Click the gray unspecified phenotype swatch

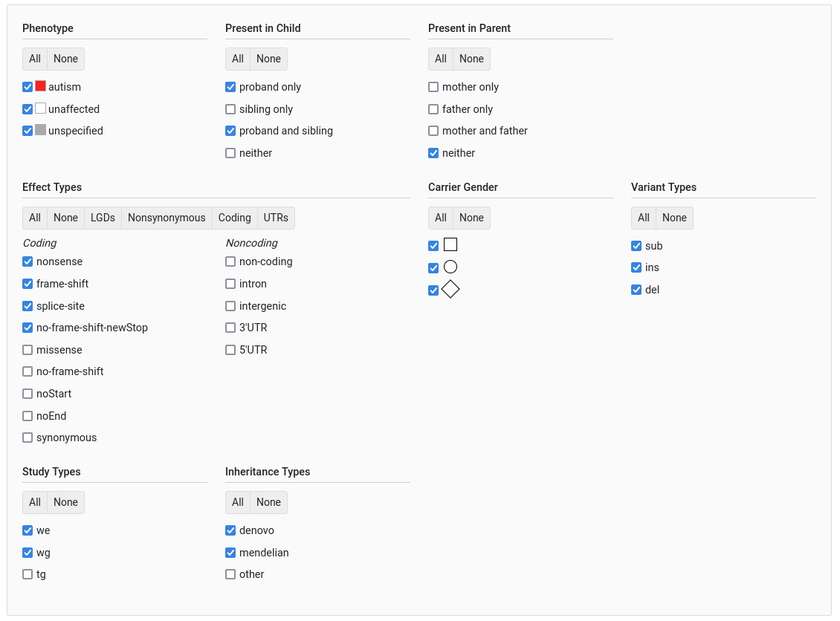[x=41, y=130]
